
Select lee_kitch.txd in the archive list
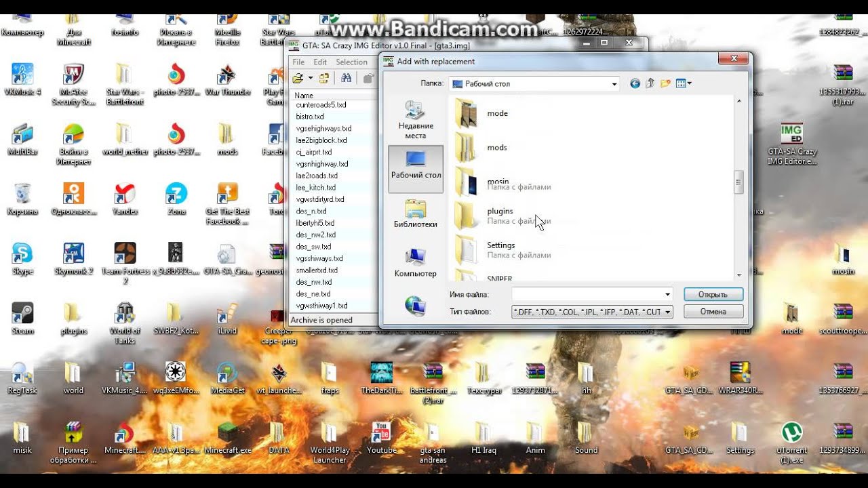pos(316,188)
